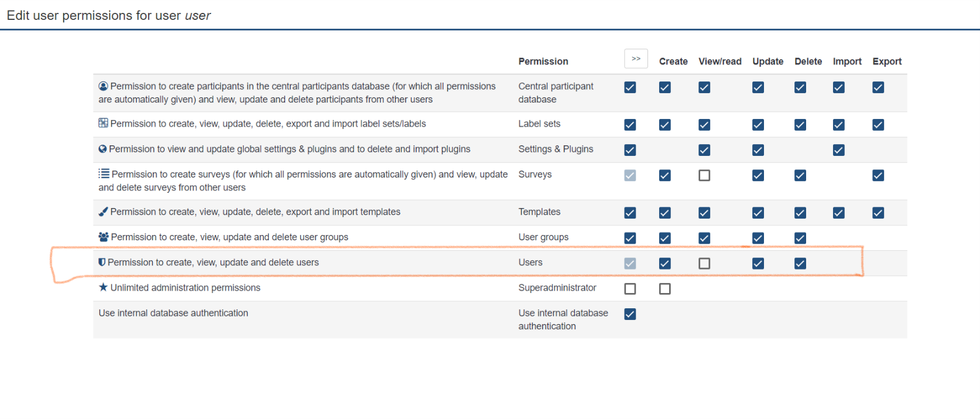Click the User groups people icon
This screenshot has width=980, height=419.
104,237
